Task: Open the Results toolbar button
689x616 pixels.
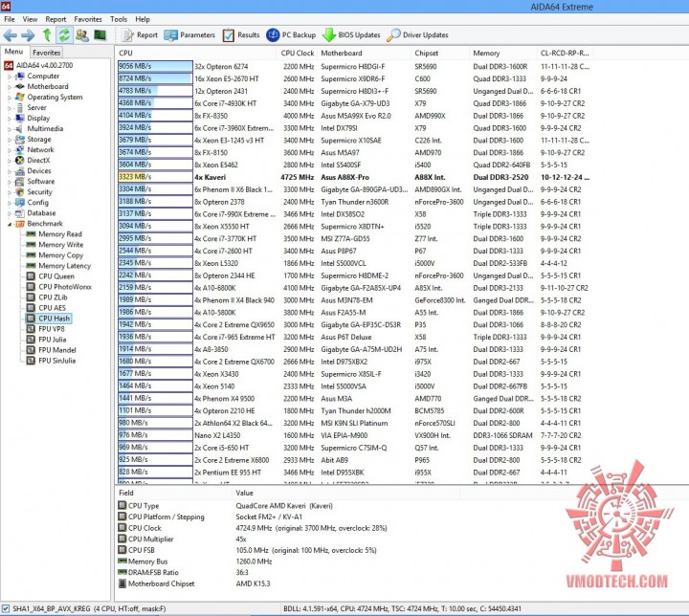Action: click(x=241, y=35)
